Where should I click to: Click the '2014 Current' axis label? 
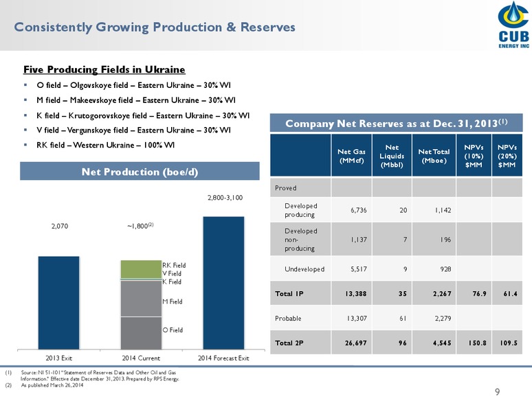pyautogui.click(x=141, y=358)
